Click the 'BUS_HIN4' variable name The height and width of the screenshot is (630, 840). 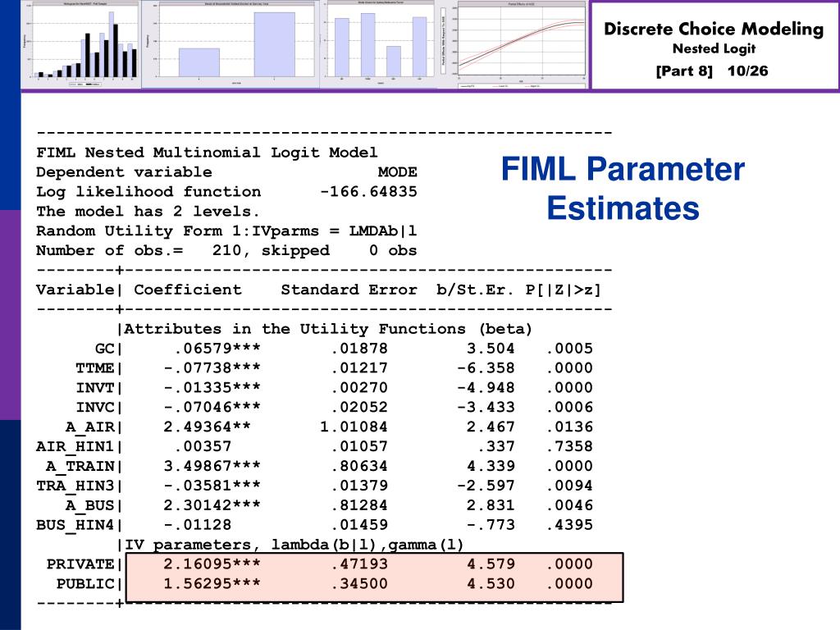click(x=75, y=525)
